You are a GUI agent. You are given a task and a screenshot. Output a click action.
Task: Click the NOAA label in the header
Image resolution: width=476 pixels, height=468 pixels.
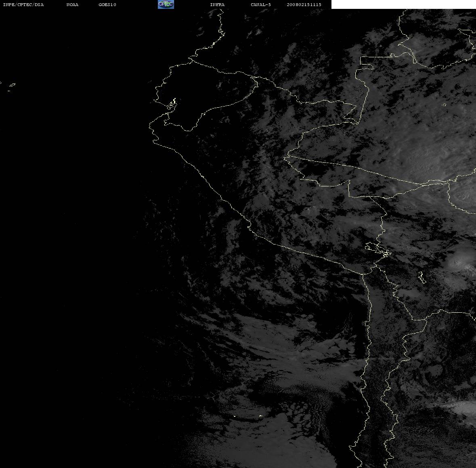click(72, 4)
